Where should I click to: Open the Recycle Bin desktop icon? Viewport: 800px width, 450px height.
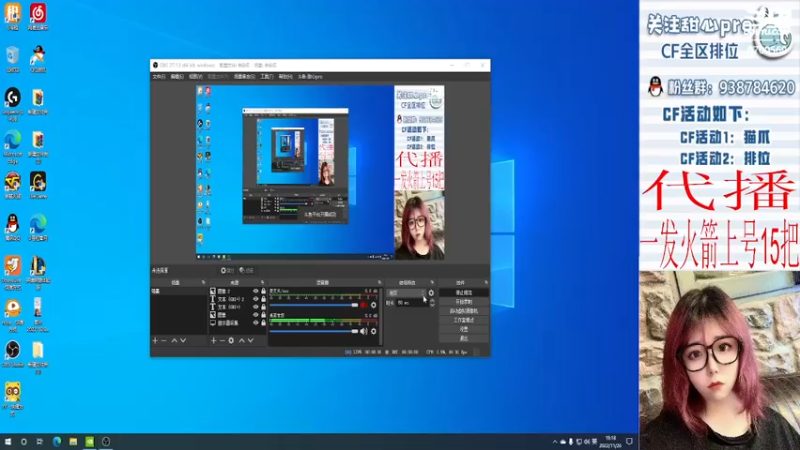point(13,59)
